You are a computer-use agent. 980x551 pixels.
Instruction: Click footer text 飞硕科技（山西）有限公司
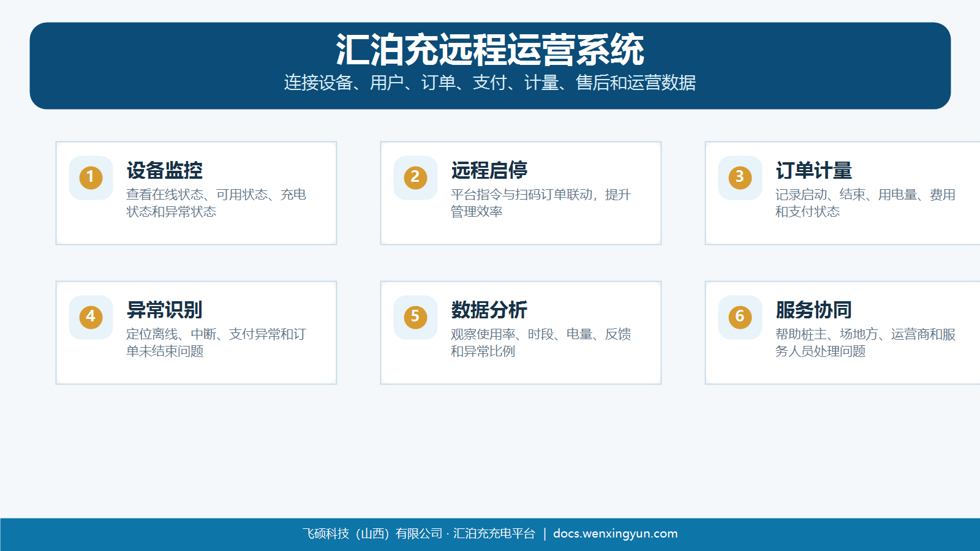coord(372,534)
